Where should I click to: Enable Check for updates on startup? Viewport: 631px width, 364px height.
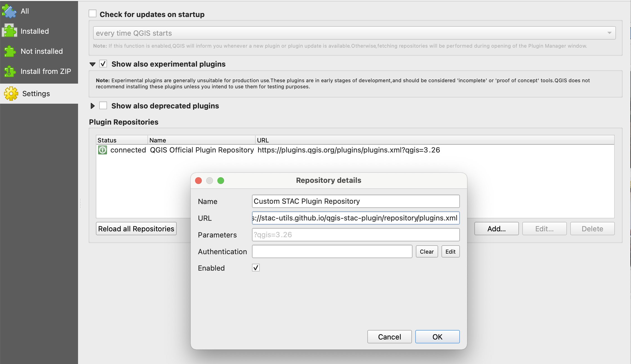(93, 14)
